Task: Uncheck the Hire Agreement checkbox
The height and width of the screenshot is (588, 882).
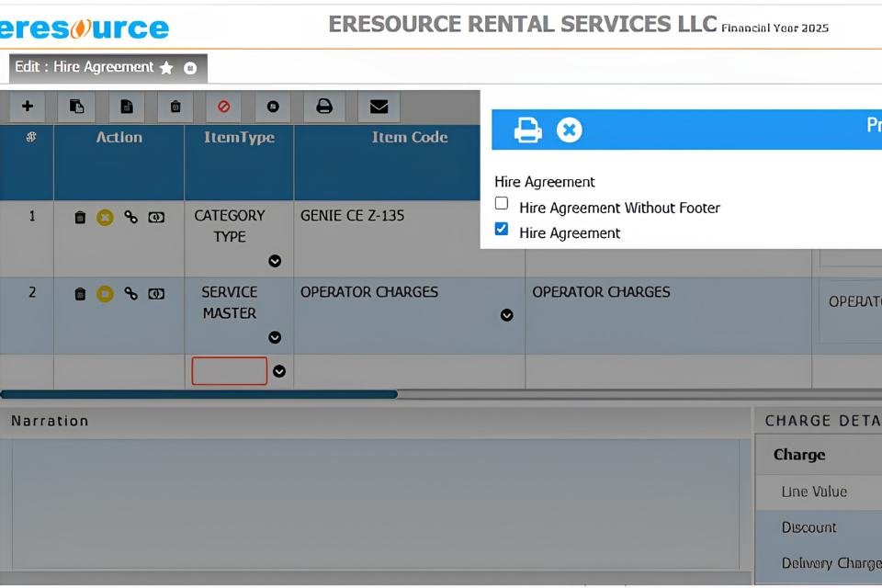Action: (502, 229)
